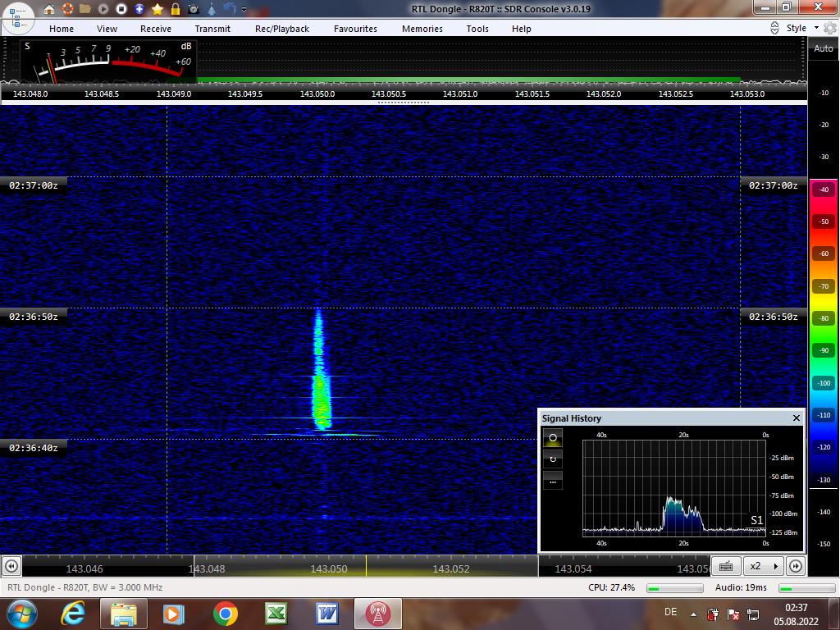Click the gear options icon beside Style

830,28
